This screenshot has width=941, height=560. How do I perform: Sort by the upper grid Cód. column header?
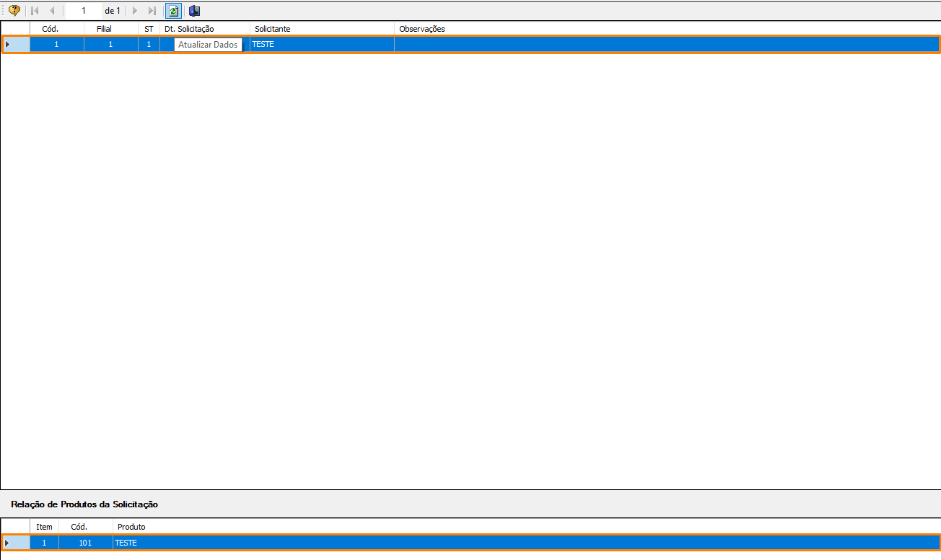tap(51, 29)
